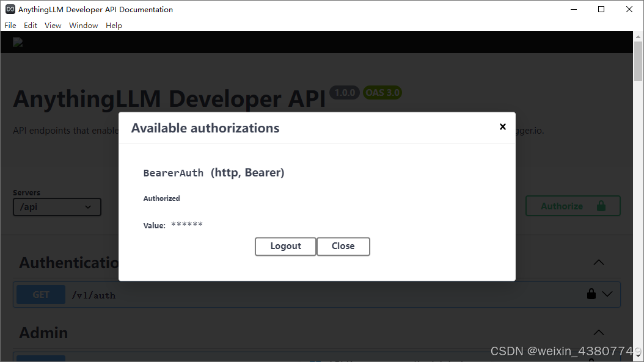Open the Help menu
The height and width of the screenshot is (362, 644).
(x=114, y=26)
